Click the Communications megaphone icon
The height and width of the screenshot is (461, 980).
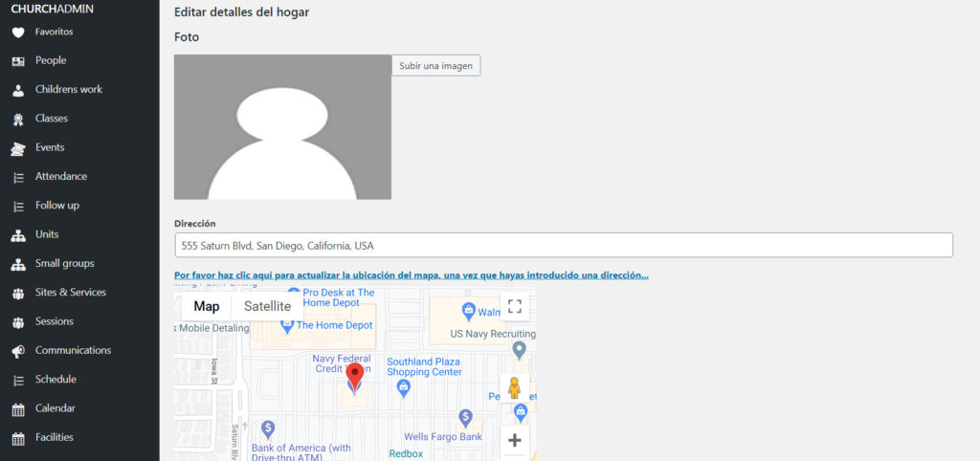17,351
